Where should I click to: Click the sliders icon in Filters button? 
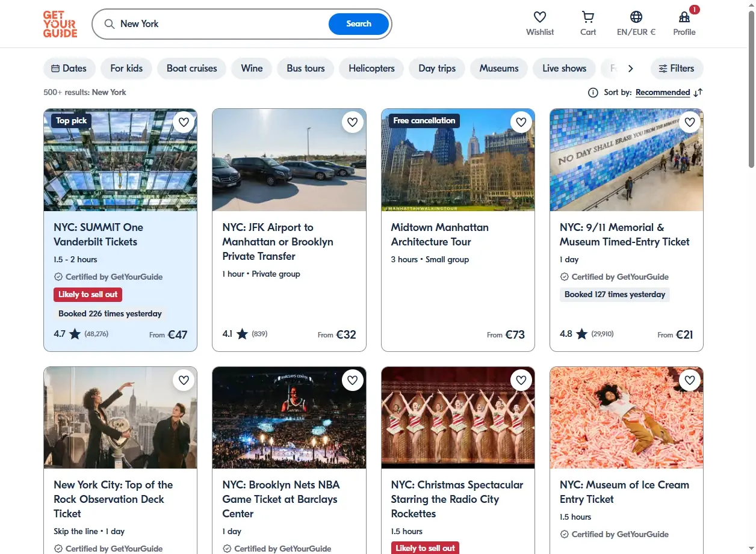coord(663,69)
